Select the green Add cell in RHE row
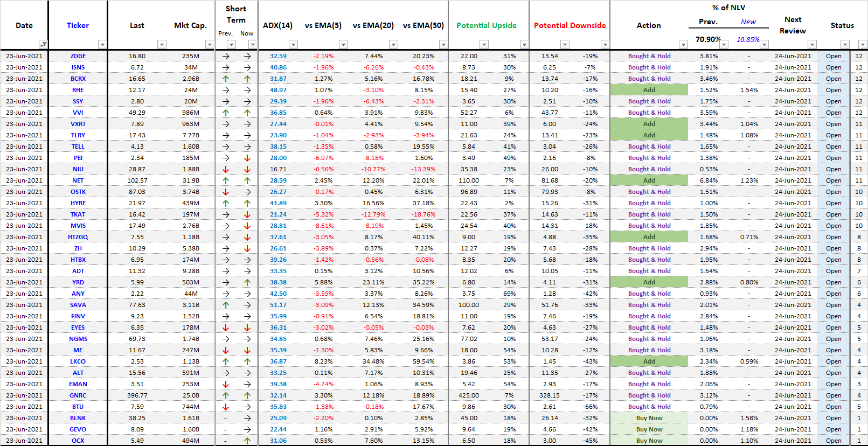 pyautogui.click(x=649, y=90)
